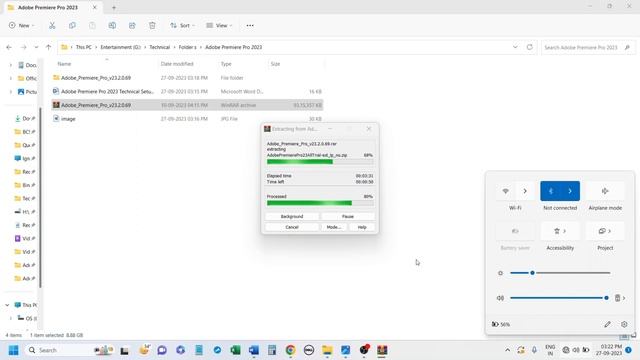This screenshot has height=360, width=640.
Task: Click the Rename icon in Explorer toolbar
Action: [112, 25]
